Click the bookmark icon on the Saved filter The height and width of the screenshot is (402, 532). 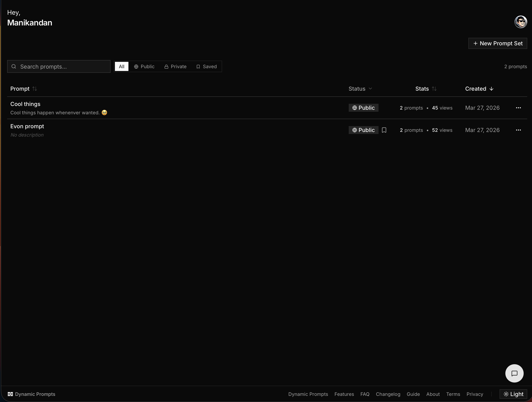tap(198, 66)
